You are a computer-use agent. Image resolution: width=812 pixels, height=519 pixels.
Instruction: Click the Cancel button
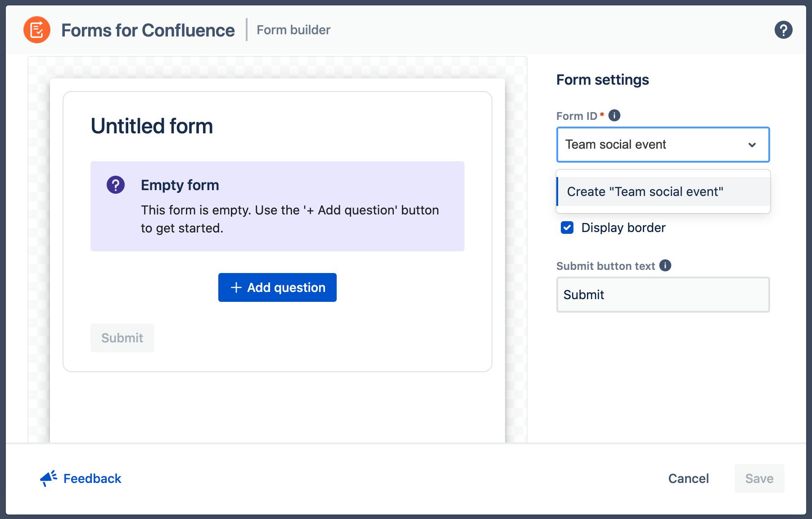(x=689, y=478)
